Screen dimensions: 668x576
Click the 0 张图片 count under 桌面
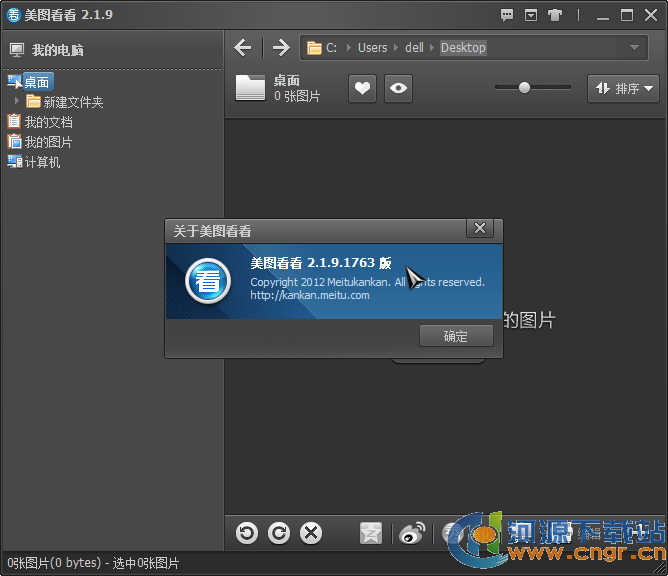point(297,96)
